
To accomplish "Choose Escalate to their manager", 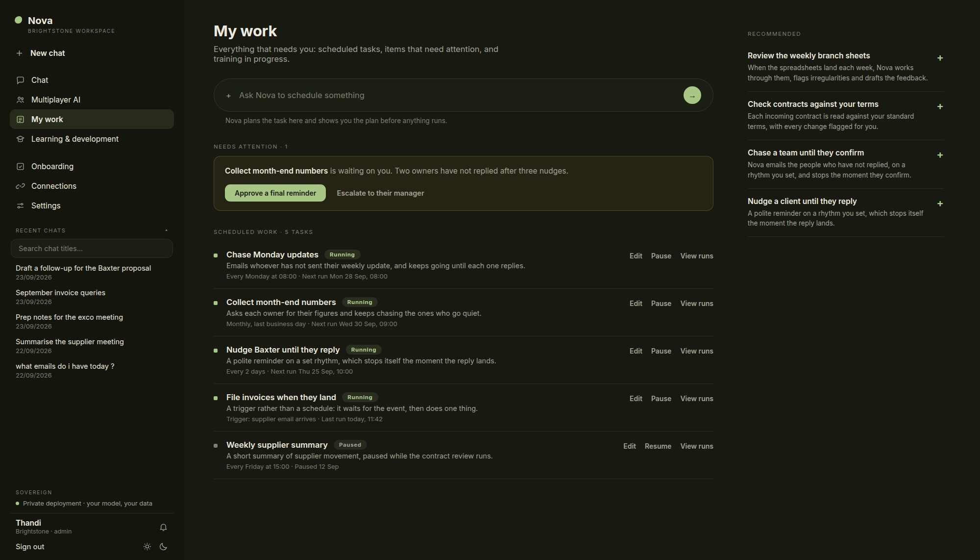I will tap(380, 193).
